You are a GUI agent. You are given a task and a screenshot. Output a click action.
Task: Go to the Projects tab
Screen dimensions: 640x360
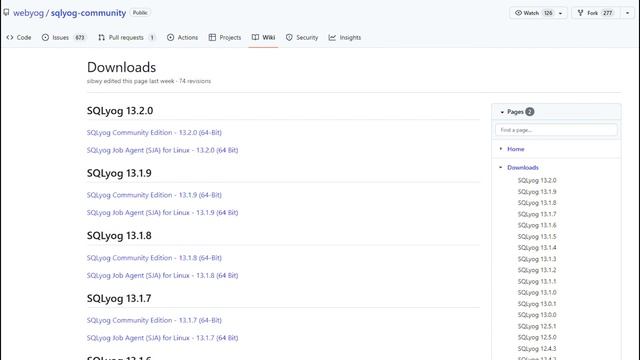pyautogui.click(x=225, y=38)
